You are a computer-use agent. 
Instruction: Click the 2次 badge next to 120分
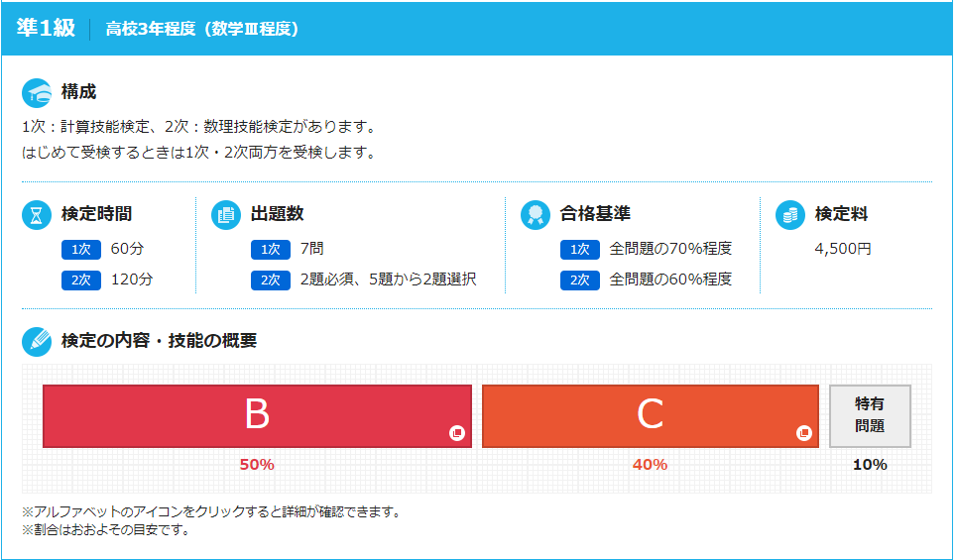pyautogui.click(x=80, y=280)
